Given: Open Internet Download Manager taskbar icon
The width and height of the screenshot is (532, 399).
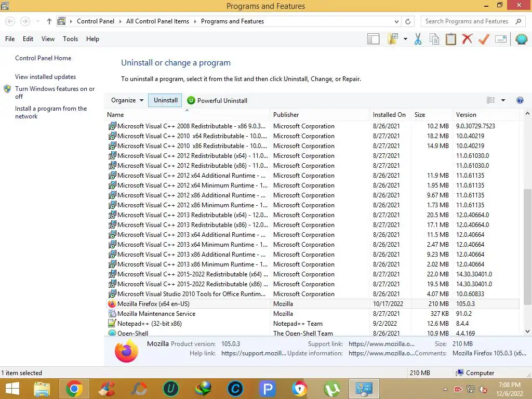Looking at the screenshot, I should pyautogui.click(x=203, y=389).
